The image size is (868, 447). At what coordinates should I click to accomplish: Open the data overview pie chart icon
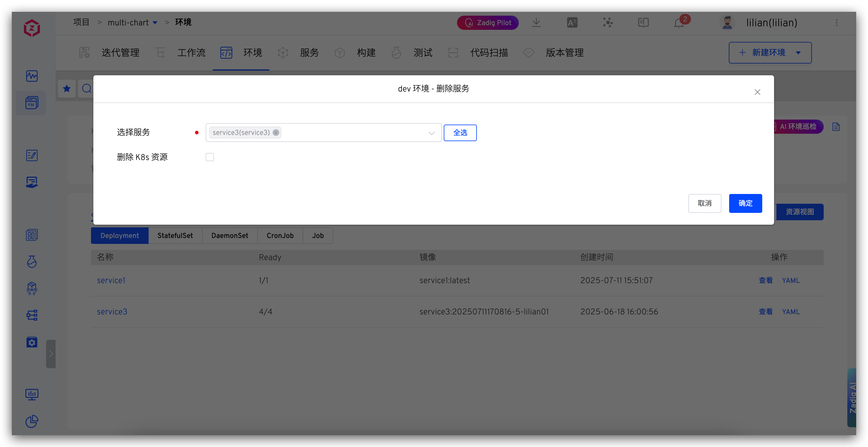pos(32,421)
